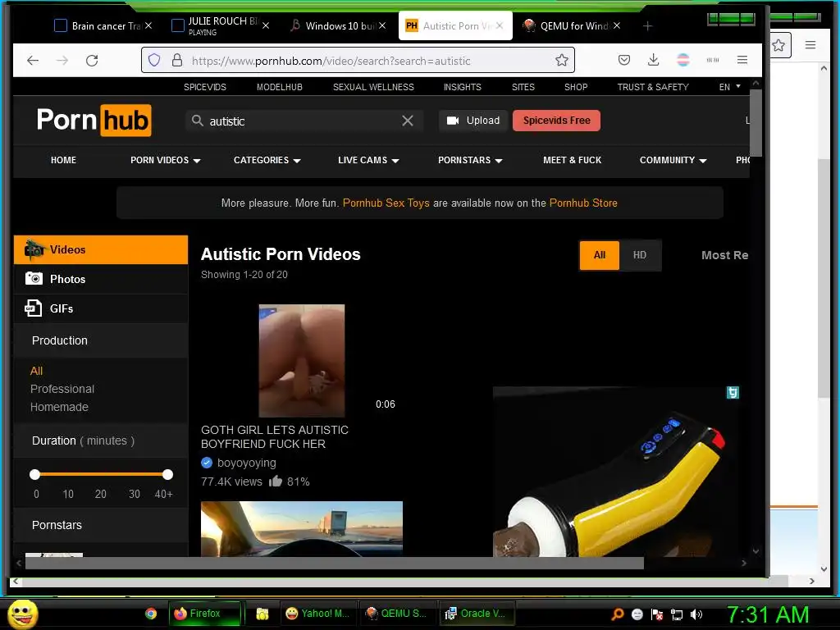
Task: Expand the Pornstars nav dropdown
Action: click(x=470, y=160)
